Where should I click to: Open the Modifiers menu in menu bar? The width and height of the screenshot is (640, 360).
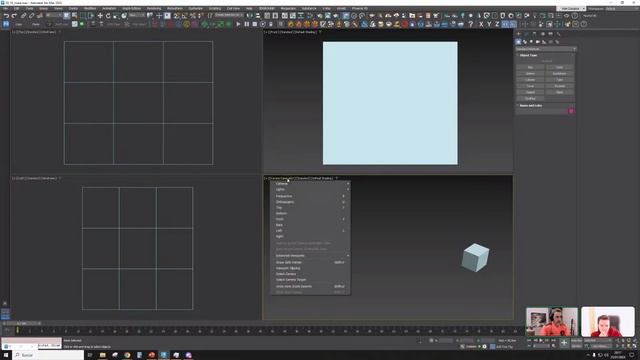click(90, 8)
